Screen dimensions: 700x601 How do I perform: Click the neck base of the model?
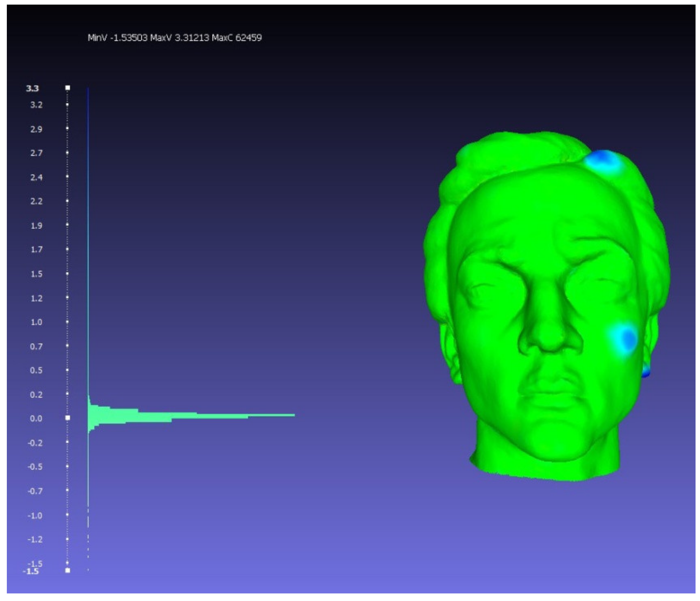(547, 469)
